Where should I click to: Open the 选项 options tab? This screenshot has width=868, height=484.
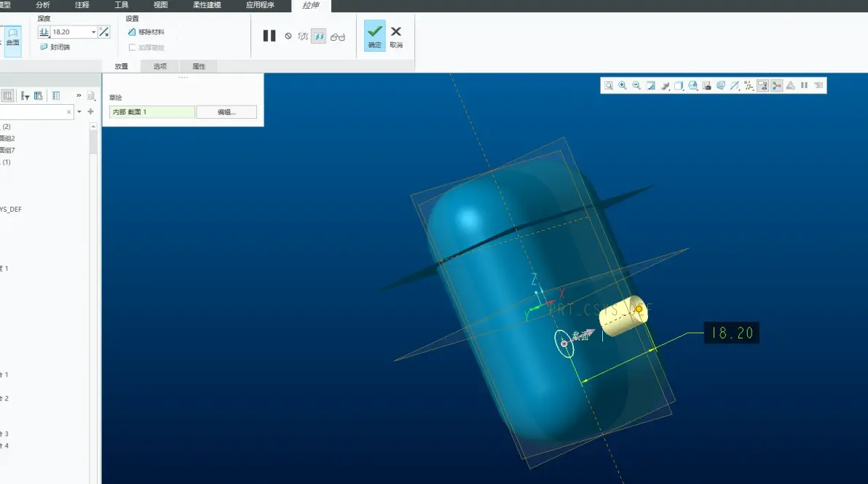click(x=160, y=66)
